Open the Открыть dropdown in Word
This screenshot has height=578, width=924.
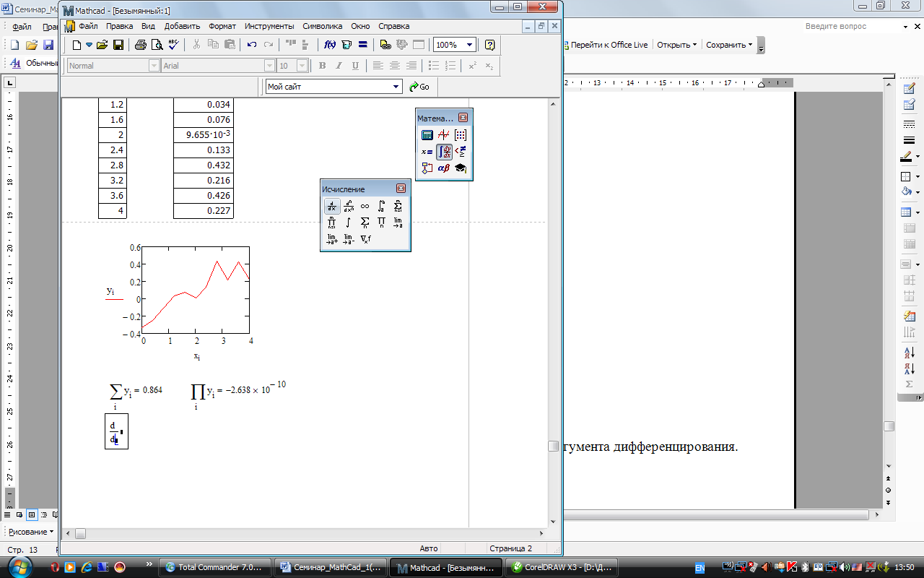[x=677, y=45]
